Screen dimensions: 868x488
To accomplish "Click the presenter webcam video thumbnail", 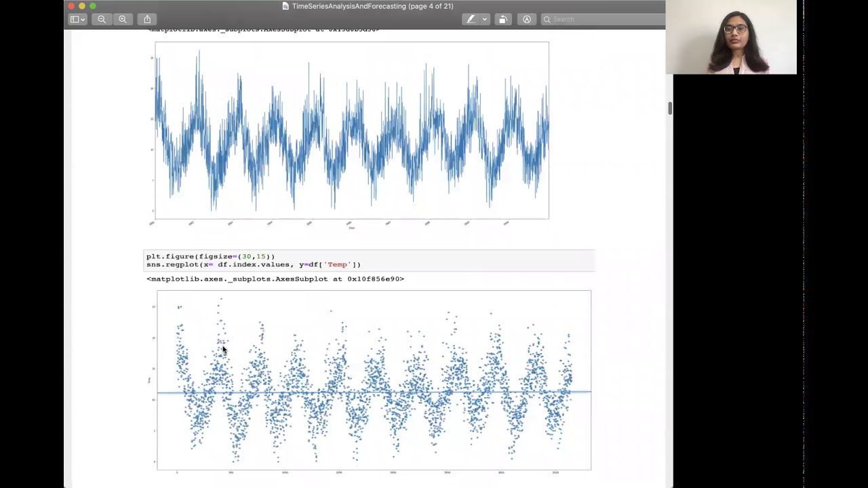I will point(731,37).
